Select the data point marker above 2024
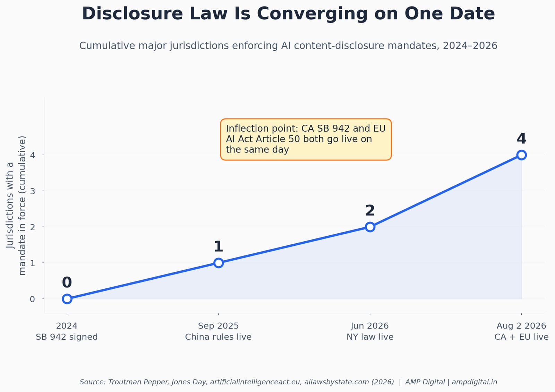The height and width of the screenshot is (392, 555). pos(67,299)
